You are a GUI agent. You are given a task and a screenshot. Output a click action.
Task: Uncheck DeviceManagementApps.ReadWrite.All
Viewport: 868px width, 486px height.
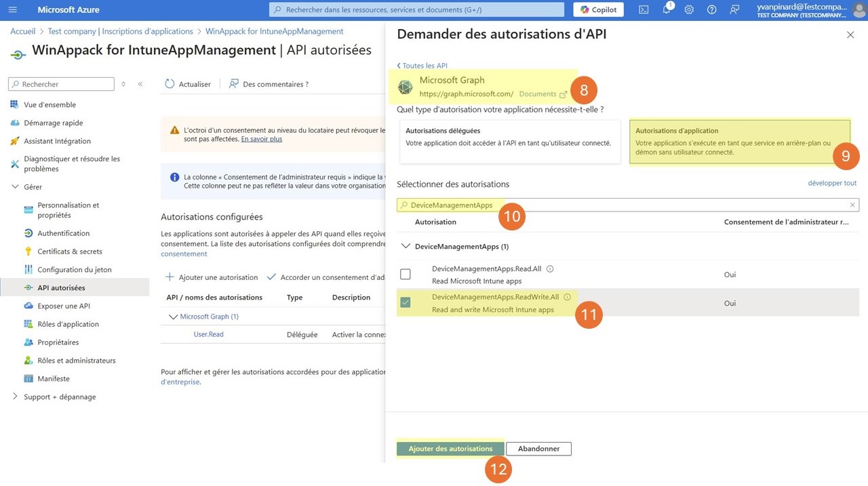406,302
